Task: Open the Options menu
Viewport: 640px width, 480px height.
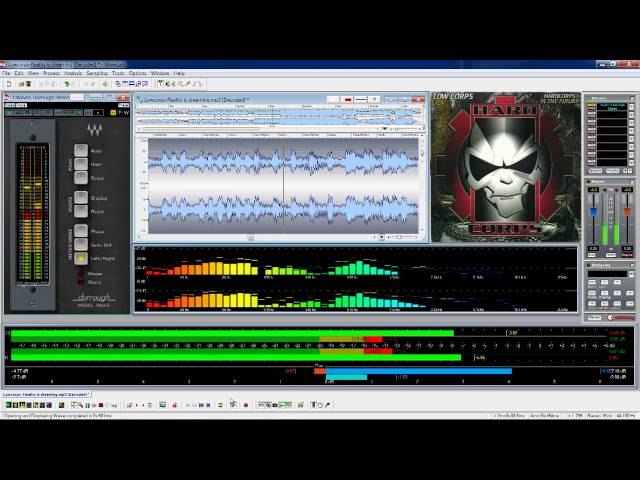Action: click(138, 73)
